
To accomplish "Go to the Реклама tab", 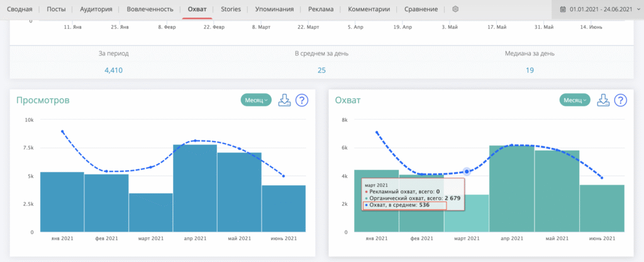I will pos(321,9).
